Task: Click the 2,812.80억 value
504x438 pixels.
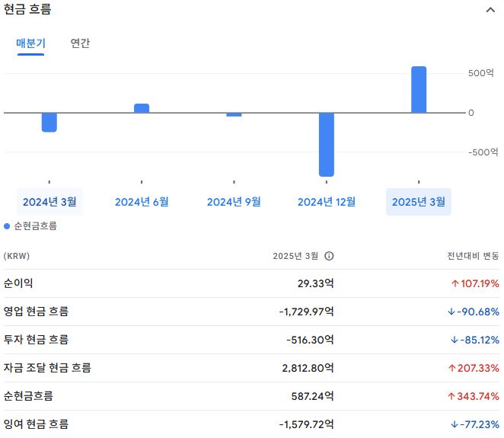Action: (308, 368)
